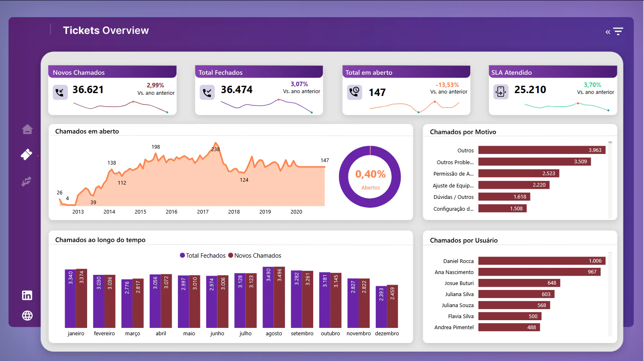Click the agosto maroon column 3.496

click(x=280, y=297)
